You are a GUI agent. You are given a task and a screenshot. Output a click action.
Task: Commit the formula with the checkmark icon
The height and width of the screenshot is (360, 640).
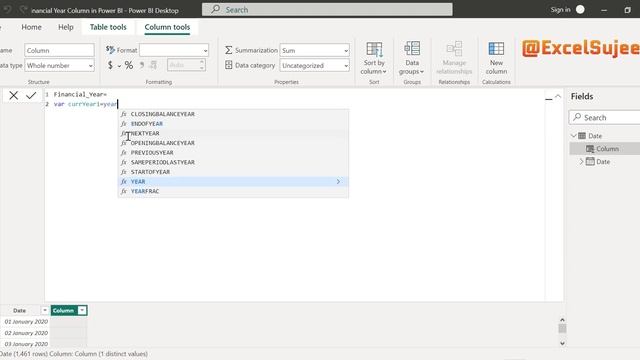(x=31, y=96)
